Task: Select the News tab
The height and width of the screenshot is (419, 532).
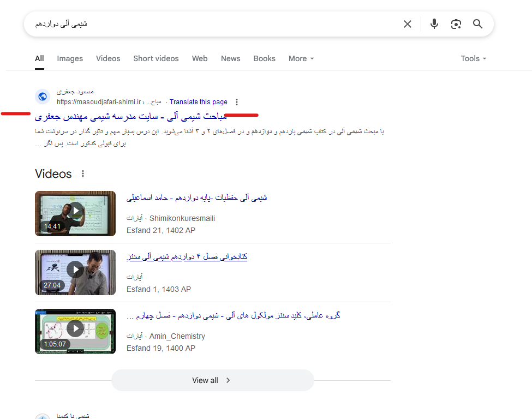Action: (231, 59)
